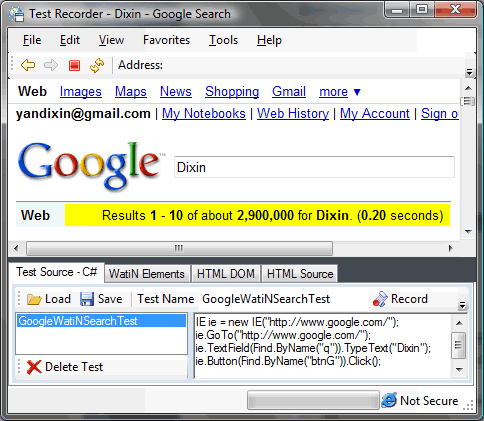Open the Favorites menu
Screen dimensions: 484x421
[166, 40]
